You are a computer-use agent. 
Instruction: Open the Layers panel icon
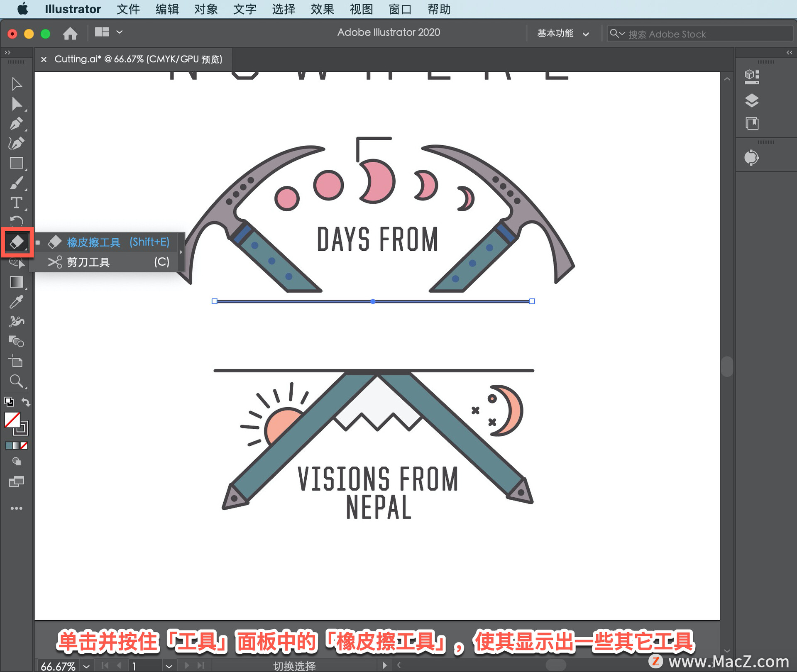coord(752,100)
